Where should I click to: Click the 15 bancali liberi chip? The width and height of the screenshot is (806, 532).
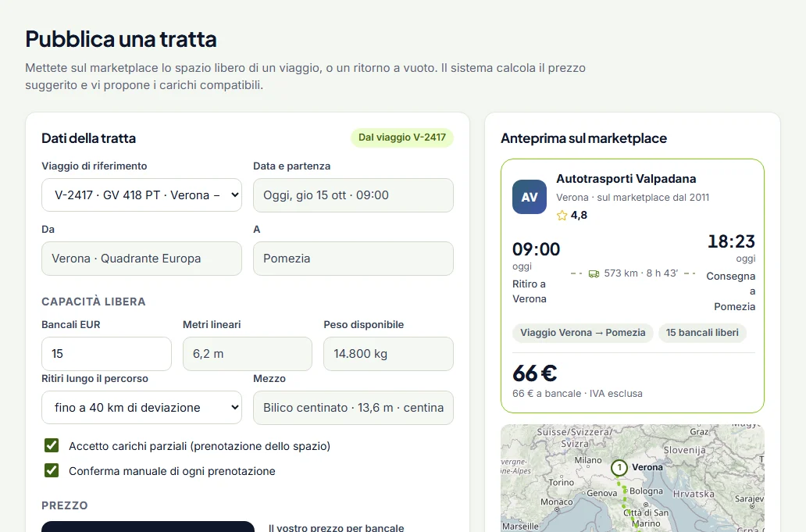point(702,333)
